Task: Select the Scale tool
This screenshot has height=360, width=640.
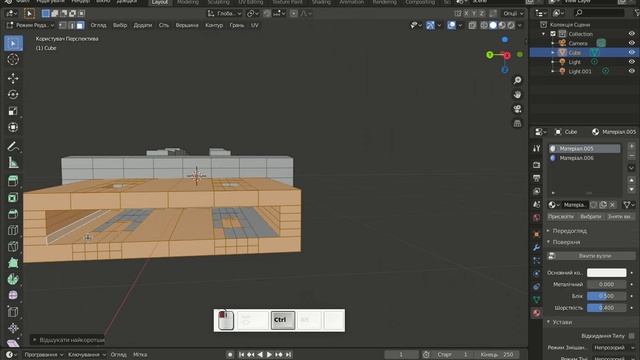Action: [13, 111]
